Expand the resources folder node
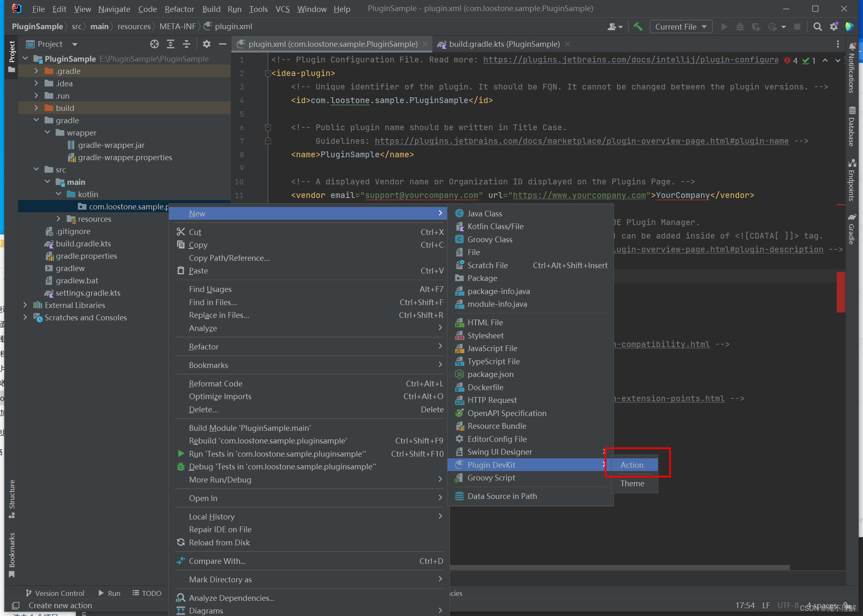The width and height of the screenshot is (863, 616). [58, 219]
